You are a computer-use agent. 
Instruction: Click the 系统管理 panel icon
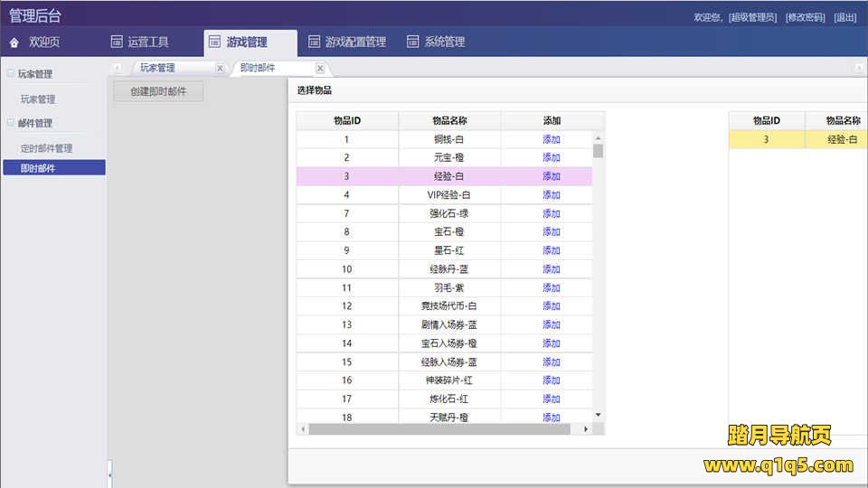coord(412,42)
